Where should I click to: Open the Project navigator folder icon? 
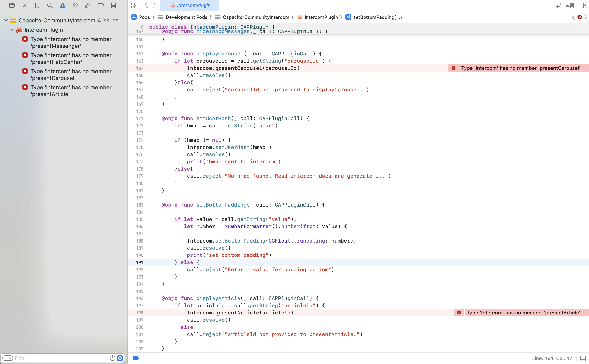(12, 5)
